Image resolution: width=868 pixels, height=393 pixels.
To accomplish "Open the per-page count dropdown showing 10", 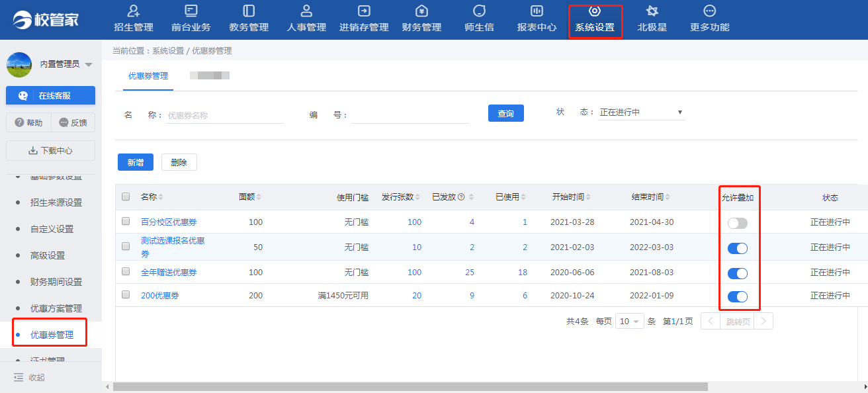I will click(x=630, y=322).
